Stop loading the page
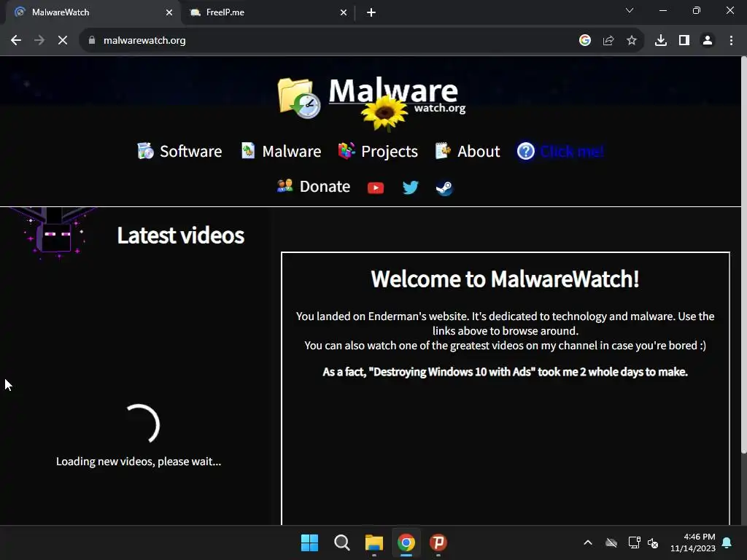 point(63,41)
